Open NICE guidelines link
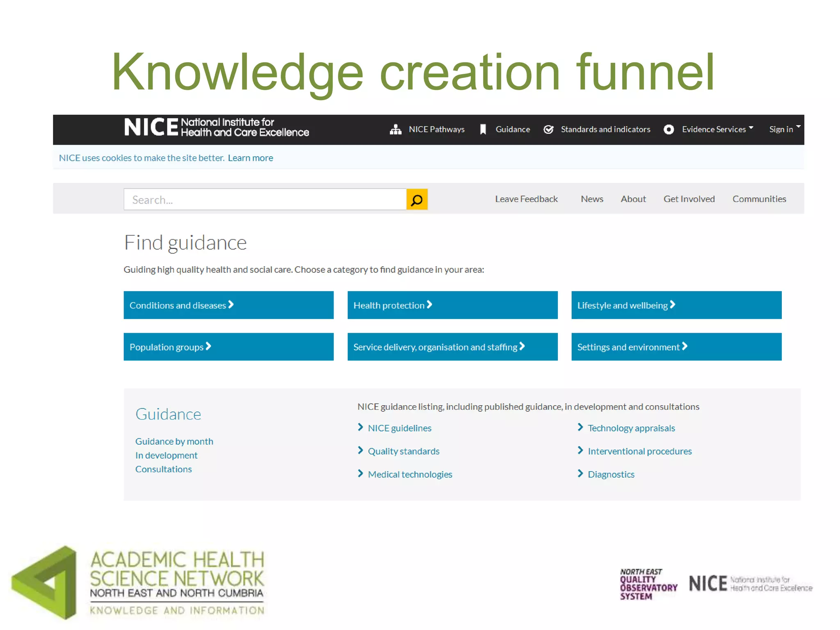840x630 pixels. [399, 428]
